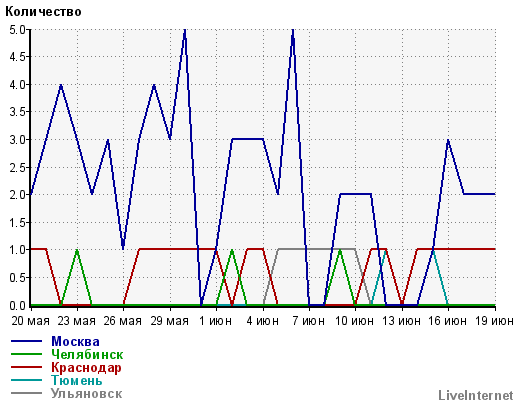Click the green Челябинск legend line swatch
The image size is (520, 405).
click(x=26, y=354)
